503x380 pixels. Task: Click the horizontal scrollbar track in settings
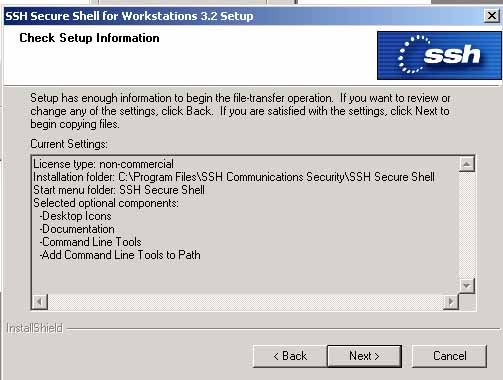click(x=246, y=302)
